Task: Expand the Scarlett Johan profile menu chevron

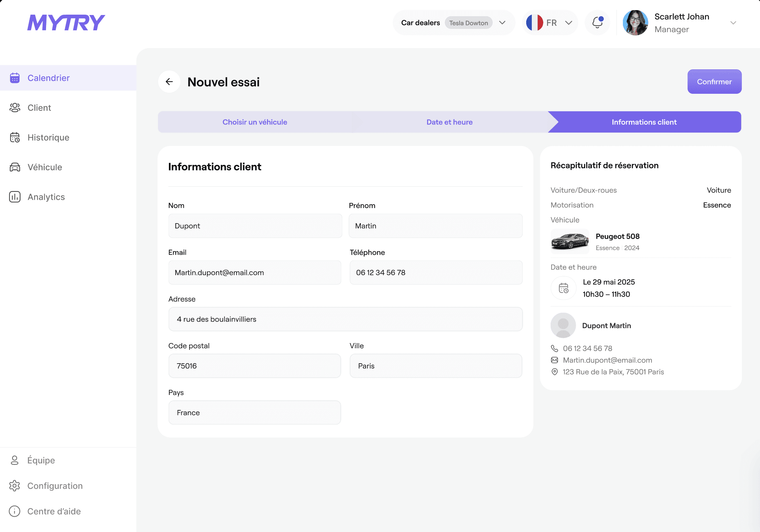Action: coord(733,23)
